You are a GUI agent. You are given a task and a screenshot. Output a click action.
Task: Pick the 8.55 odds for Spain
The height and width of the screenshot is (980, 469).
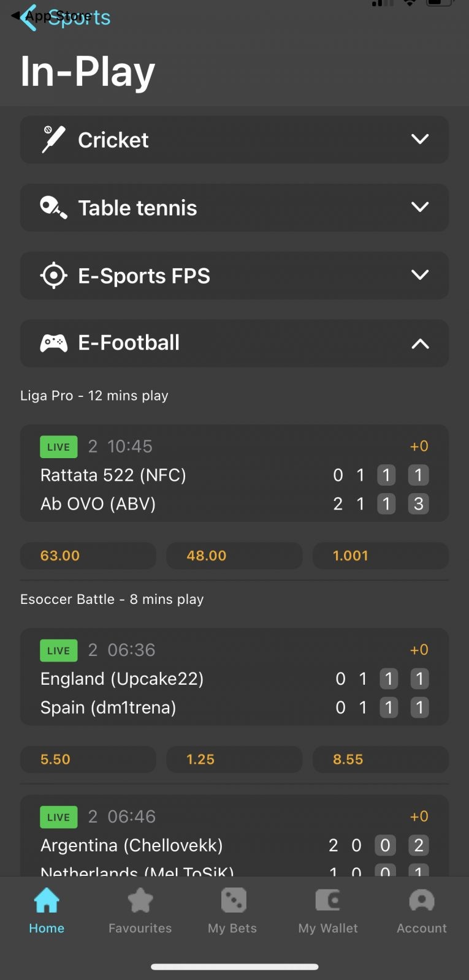click(x=380, y=759)
